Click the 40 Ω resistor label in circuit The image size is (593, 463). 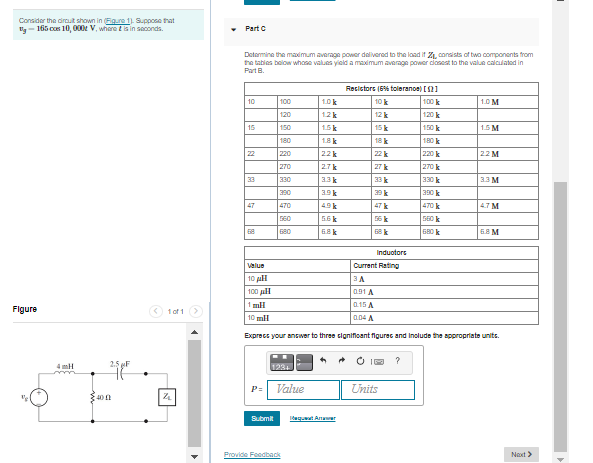[x=104, y=398]
